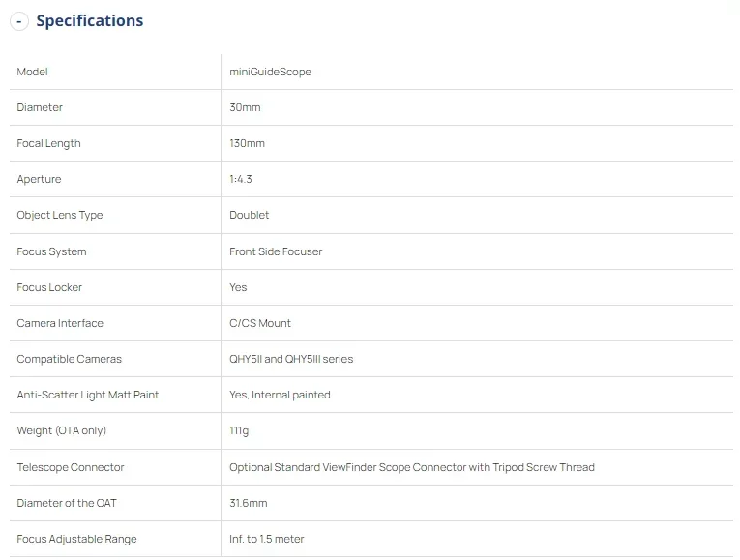
Task: Click the QHY5II and QHY5III series text
Action: (x=291, y=359)
